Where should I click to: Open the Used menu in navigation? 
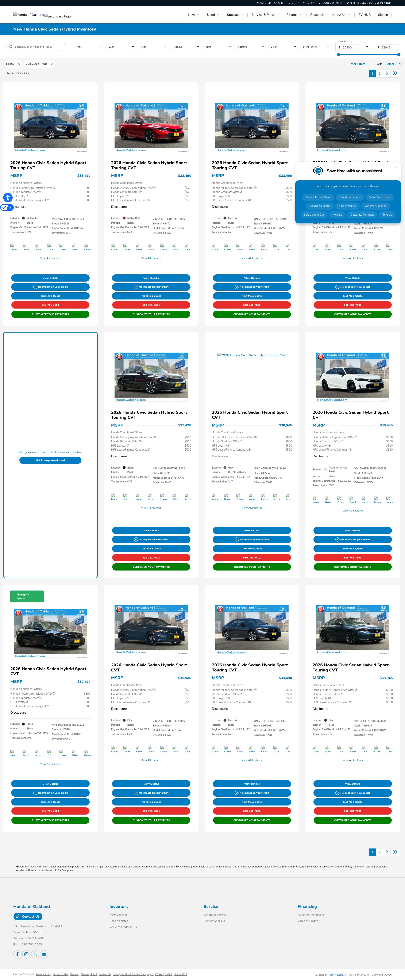point(213,15)
